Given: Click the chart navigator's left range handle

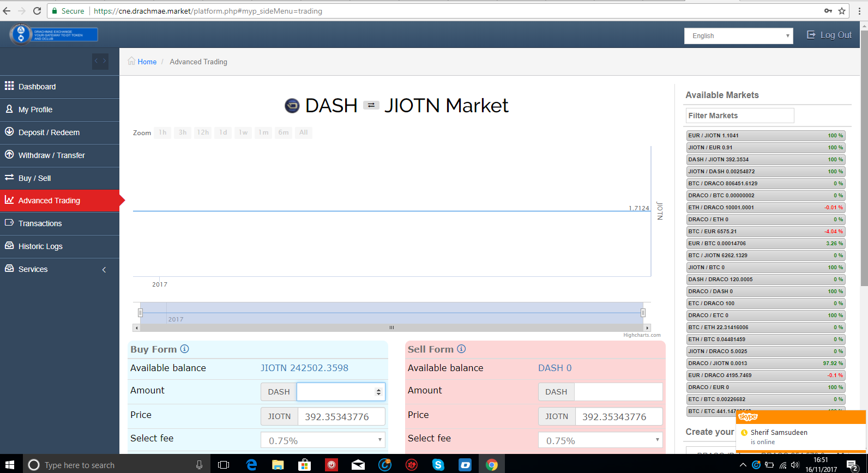Looking at the screenshot, I should pyautogui.click(x=140, y=313).
